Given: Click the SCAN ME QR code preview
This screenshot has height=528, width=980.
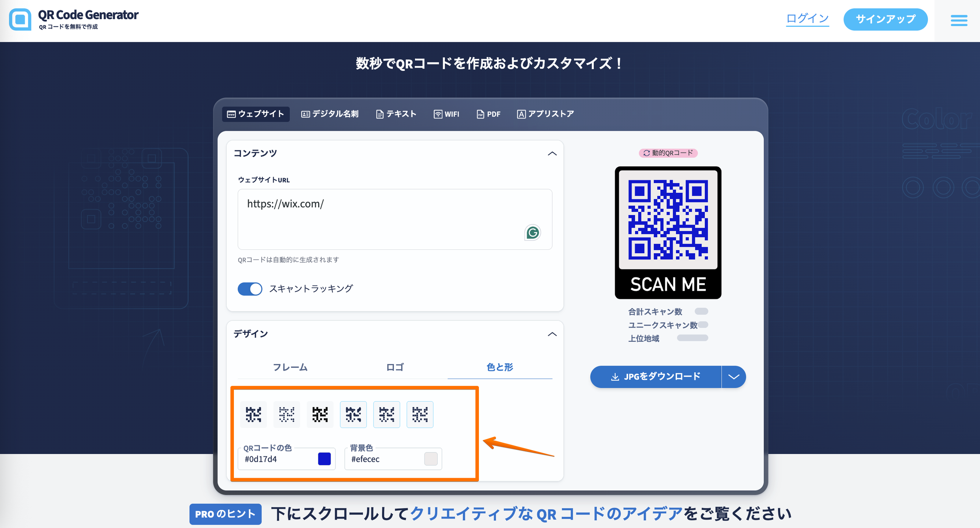Looking at the screenshot, I should tap(668, 233).
